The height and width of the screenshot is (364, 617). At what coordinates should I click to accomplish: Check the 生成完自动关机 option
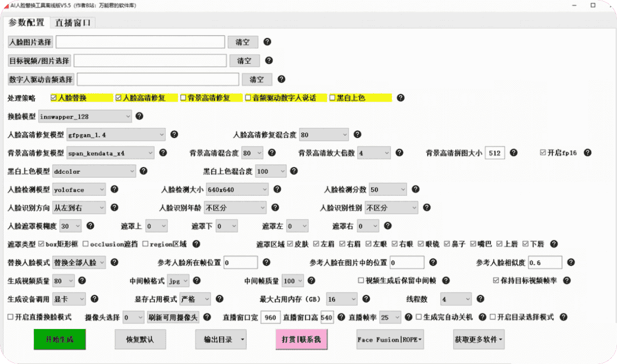point(419,317)
